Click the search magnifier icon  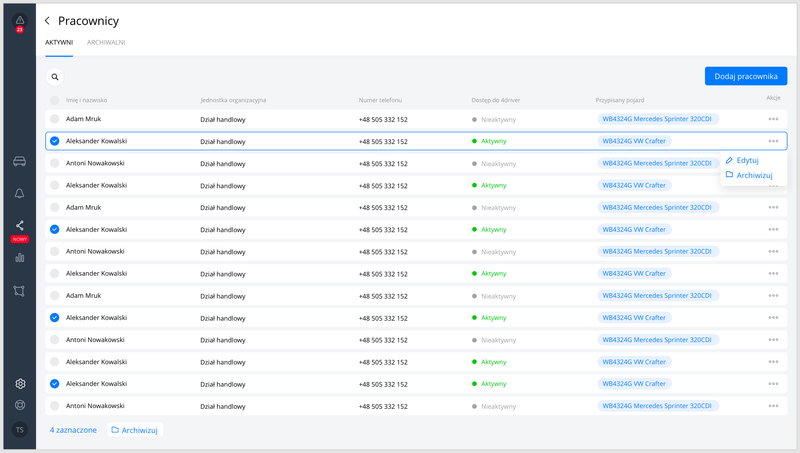pyautogui.click(x=56, y=76)
